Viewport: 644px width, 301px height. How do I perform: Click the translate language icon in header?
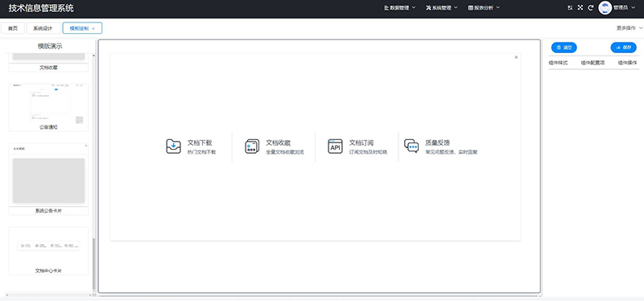pyautogui.click(x=570, y=8)
